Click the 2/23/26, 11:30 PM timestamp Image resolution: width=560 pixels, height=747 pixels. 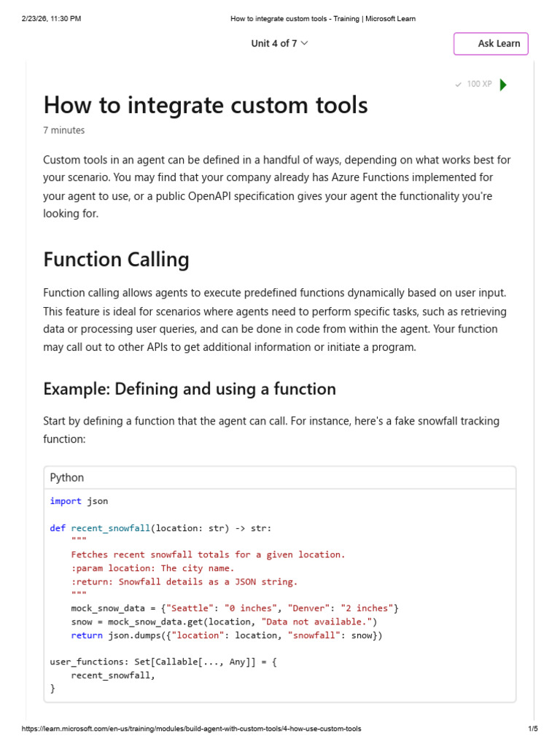(x=52, y=18)
